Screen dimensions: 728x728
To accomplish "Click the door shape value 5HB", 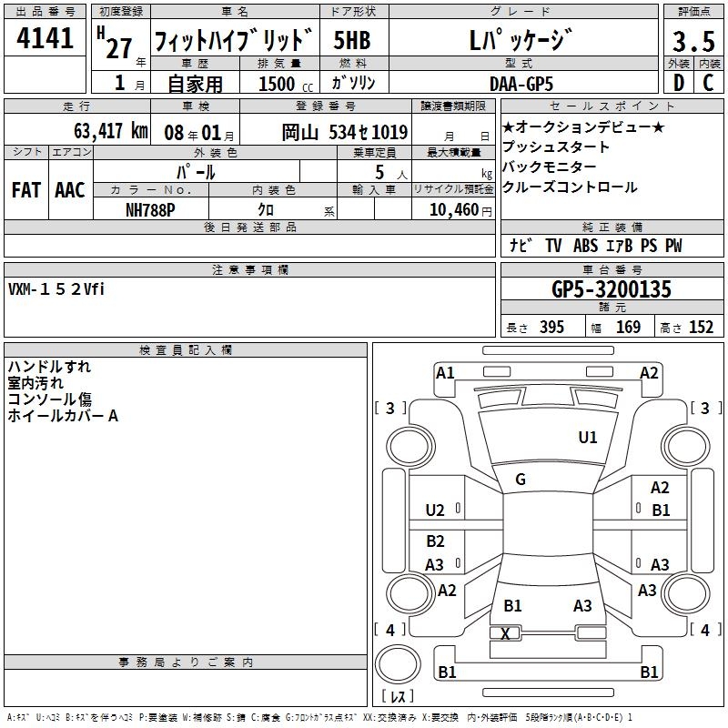I will (352, 40).
